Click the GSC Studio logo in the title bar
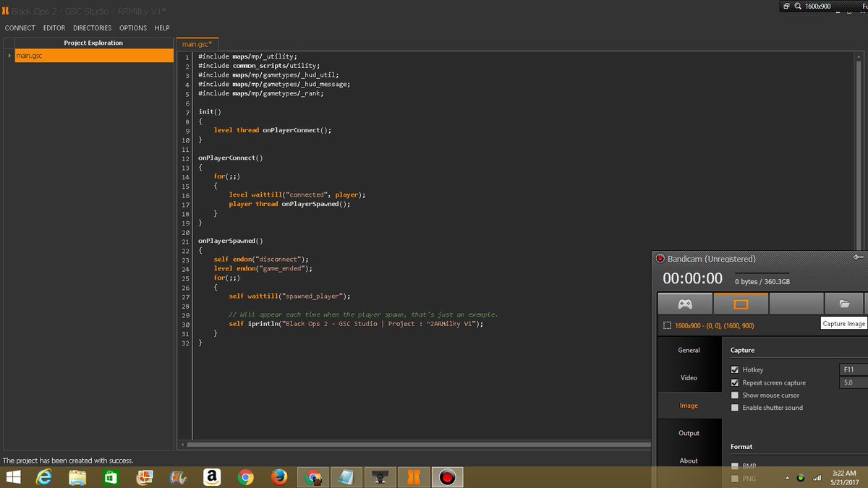868x488 pixels. coord(5,12)
